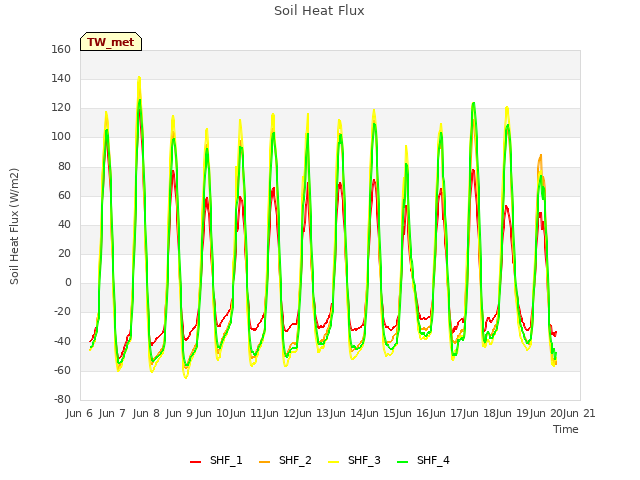Click the Soil Heat Flux (W/m2) axis label
640x480 pixels.
click(x=14, y=226)
